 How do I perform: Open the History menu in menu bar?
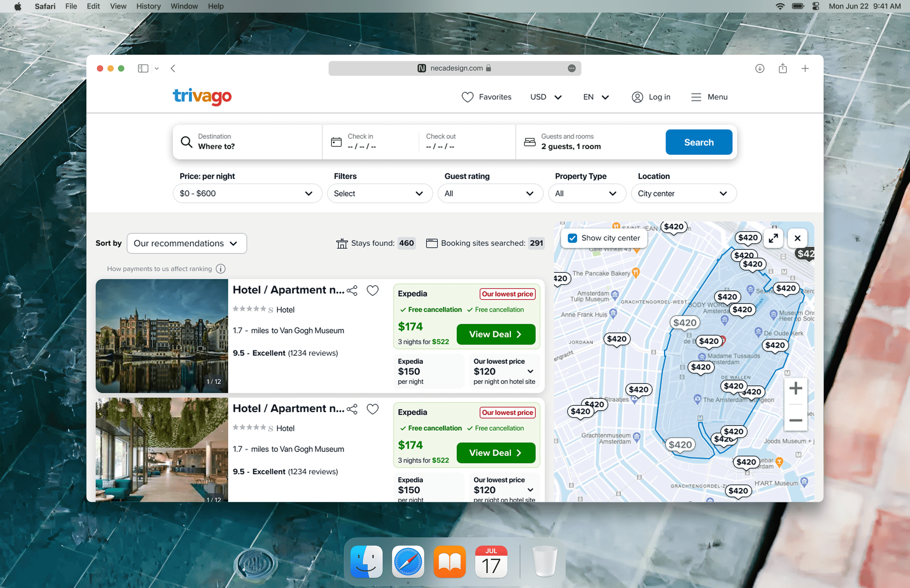tap(148, 6)
